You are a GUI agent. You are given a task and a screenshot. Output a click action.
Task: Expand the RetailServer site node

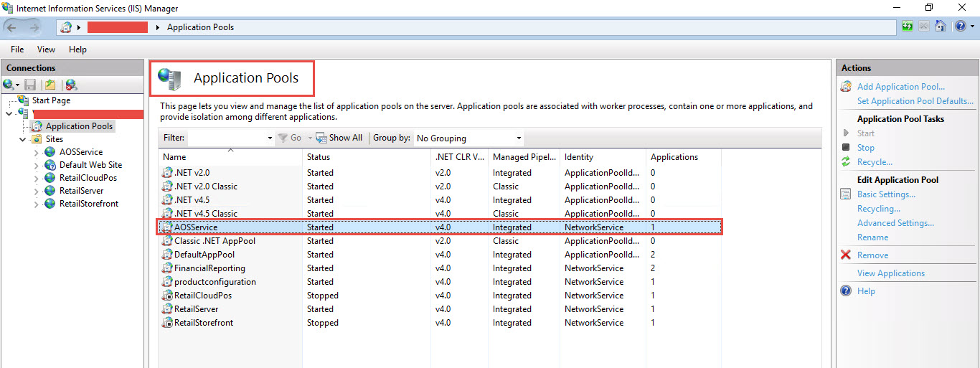pyautogui.click(x=37, y=191)
